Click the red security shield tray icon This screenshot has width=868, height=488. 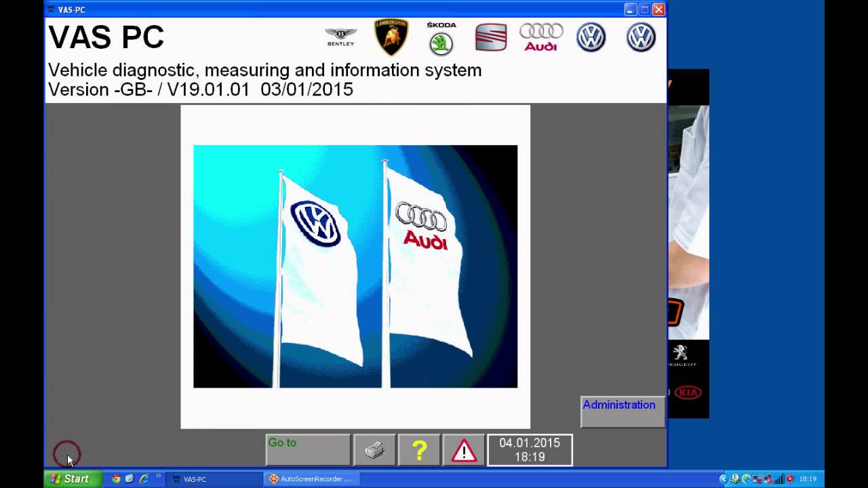point(790,479)
